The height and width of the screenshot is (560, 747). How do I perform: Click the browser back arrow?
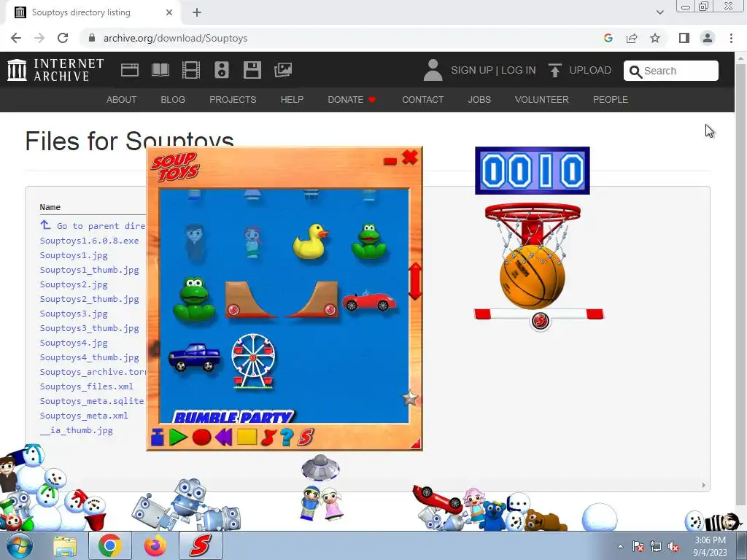click(x=16, y=38)
